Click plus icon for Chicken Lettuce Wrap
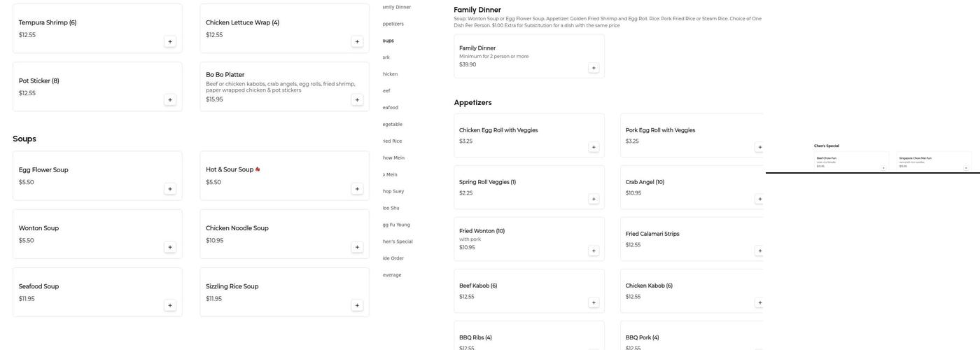This screenshot has height=350, width=980. (357, 41)
